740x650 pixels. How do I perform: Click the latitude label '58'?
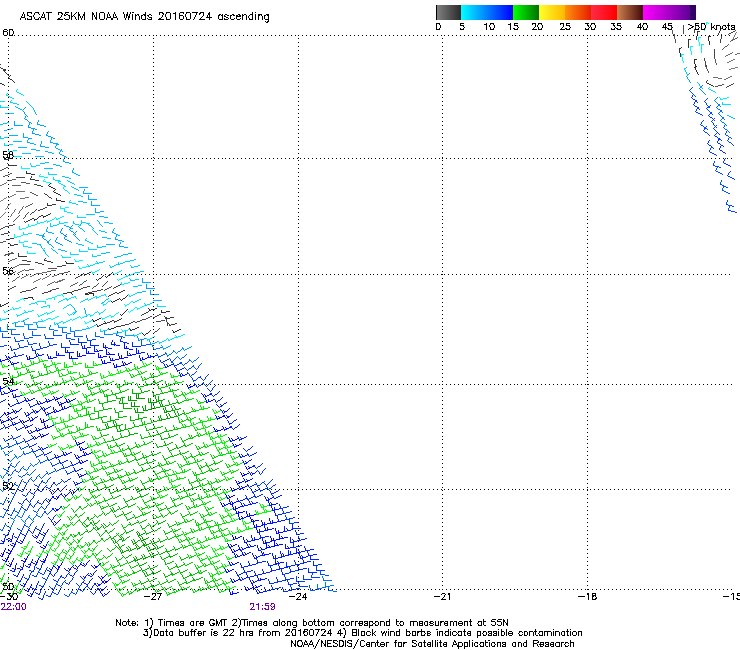coord(8,155)
